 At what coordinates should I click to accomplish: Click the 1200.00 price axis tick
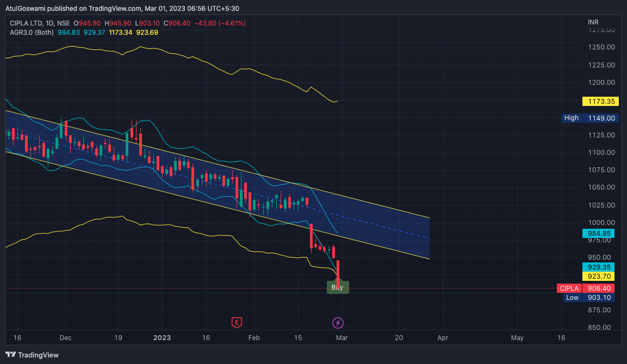[x=601, y=83]
